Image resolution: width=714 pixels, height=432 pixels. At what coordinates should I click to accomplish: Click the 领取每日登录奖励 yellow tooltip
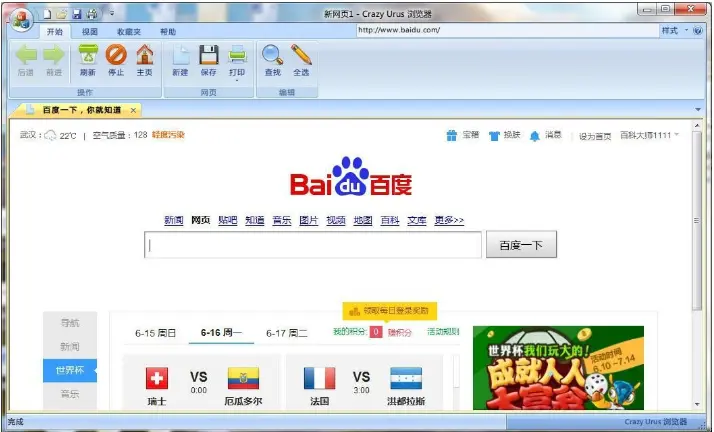point(390,311)
